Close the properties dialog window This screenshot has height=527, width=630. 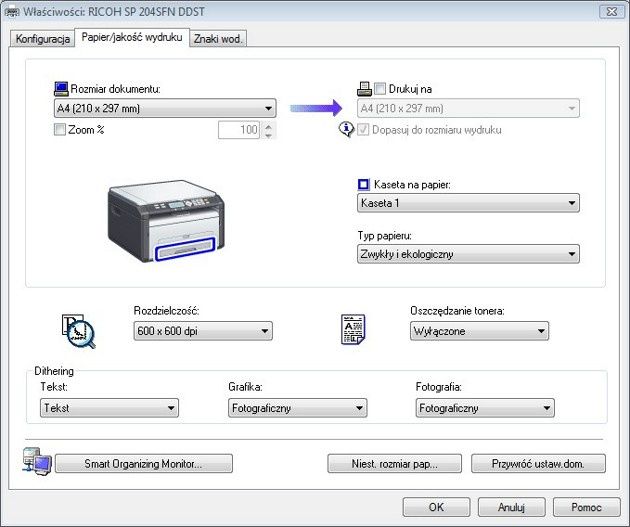(x=612, y=12)
